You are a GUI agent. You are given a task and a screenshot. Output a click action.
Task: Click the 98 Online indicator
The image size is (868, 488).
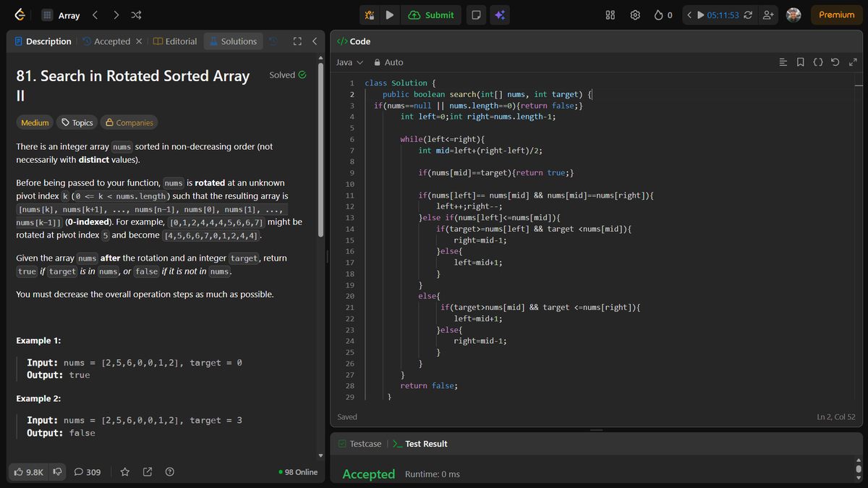(x=298, y=472)
